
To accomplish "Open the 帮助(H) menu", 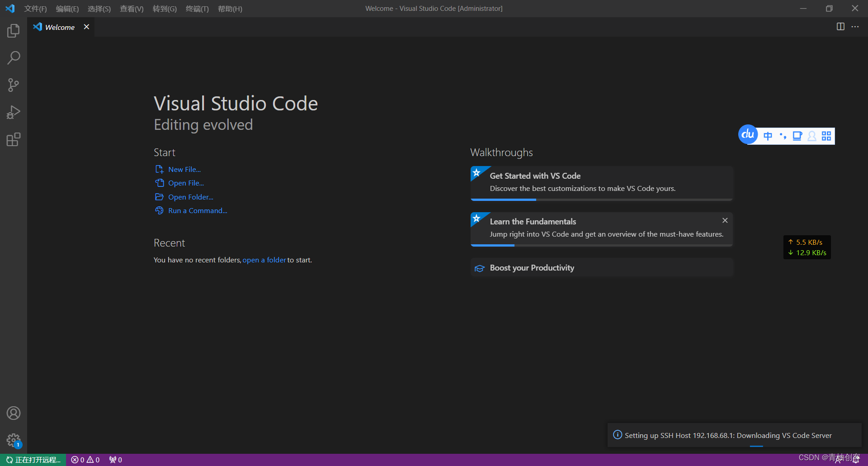I will 230,9.
